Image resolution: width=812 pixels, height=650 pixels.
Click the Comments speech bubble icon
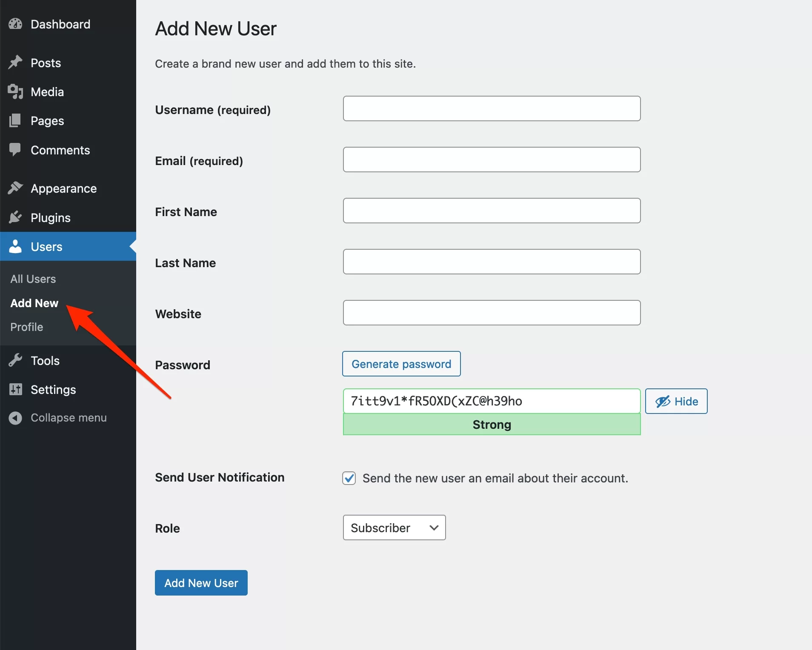coord(15,150)
